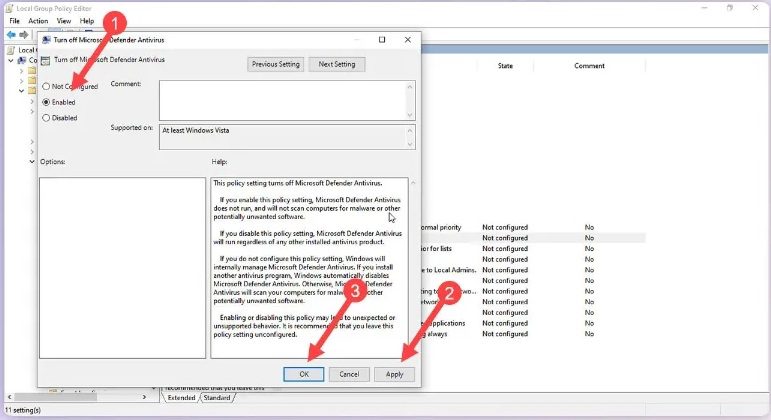Image resolution: width=771 pixels, height=420 pixels.
Task: Click the '11 setting(s)' status bar text
Action: [x=23, y=410]
